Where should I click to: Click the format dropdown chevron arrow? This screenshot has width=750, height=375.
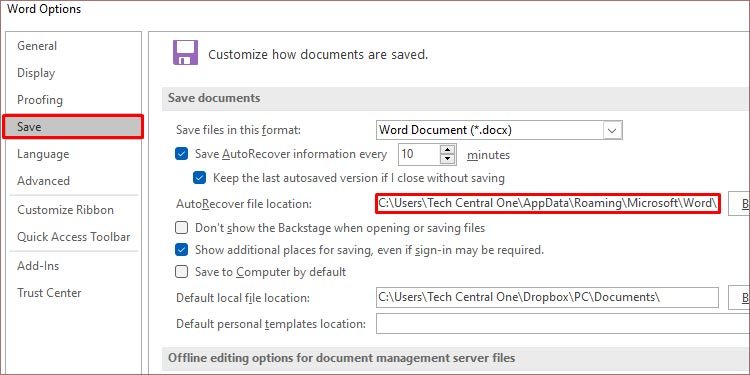tap(612, 130)
